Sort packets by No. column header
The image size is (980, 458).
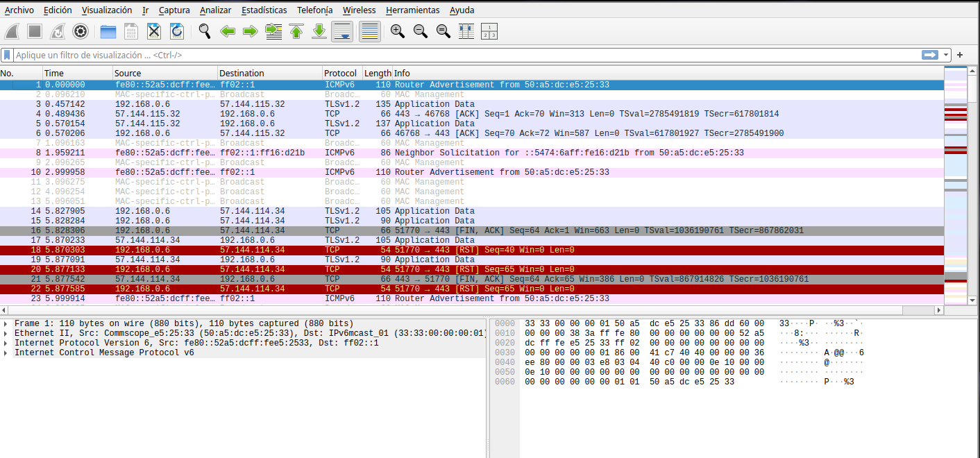[21, 73]
